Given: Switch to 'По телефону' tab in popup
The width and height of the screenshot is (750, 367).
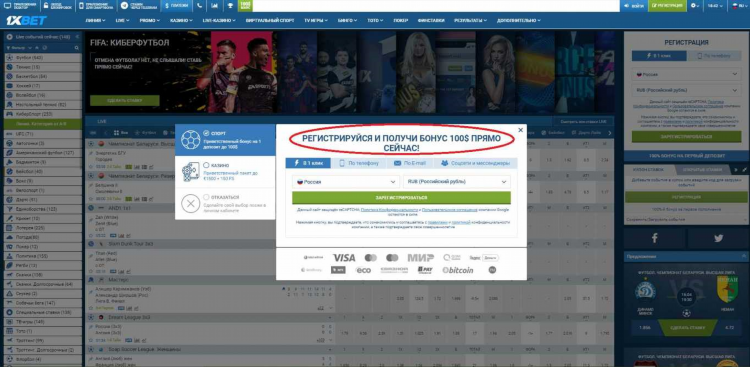Looking at the screenshot, I should [x=359, y=163].
